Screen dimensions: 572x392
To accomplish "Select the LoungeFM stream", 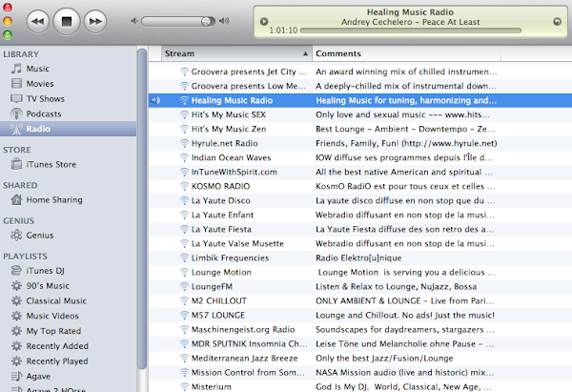I will 360,286.
